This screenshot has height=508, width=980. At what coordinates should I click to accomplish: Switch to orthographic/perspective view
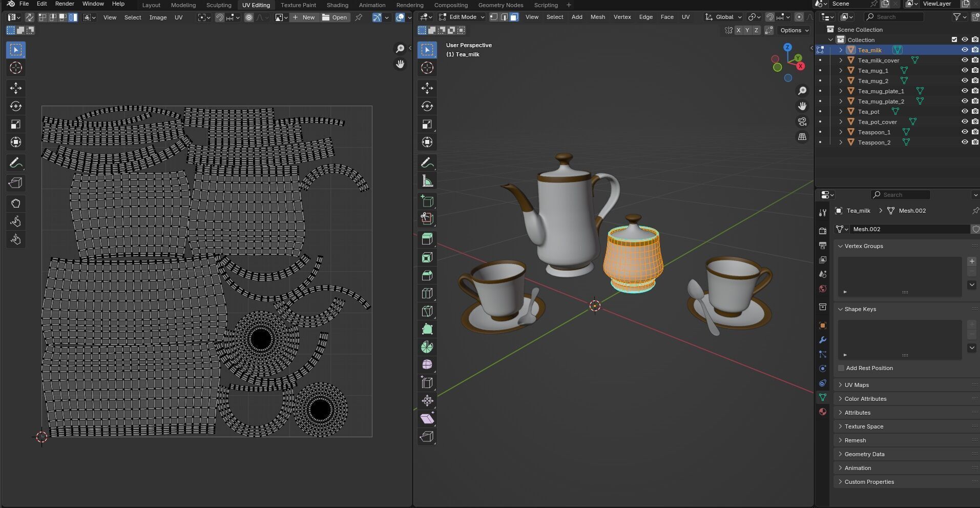coord(802,137)
